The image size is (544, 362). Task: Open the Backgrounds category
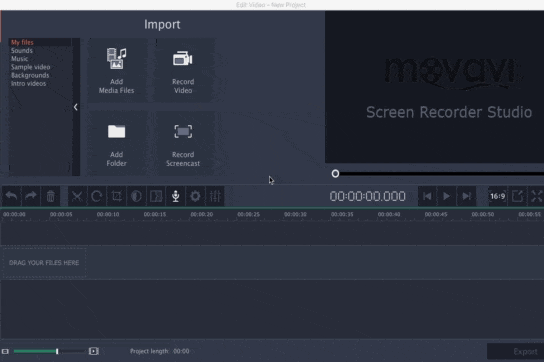[30, 75]
